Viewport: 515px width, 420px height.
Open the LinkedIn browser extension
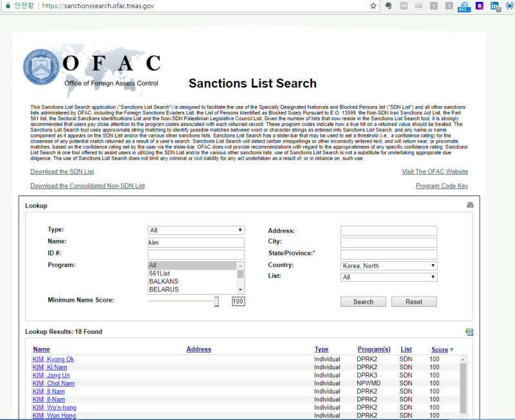[x=494, y=6]
